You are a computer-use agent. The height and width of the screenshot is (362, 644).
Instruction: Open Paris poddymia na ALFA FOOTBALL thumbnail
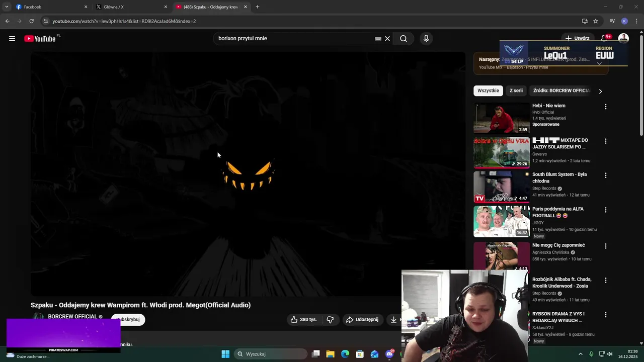[502, 221]
